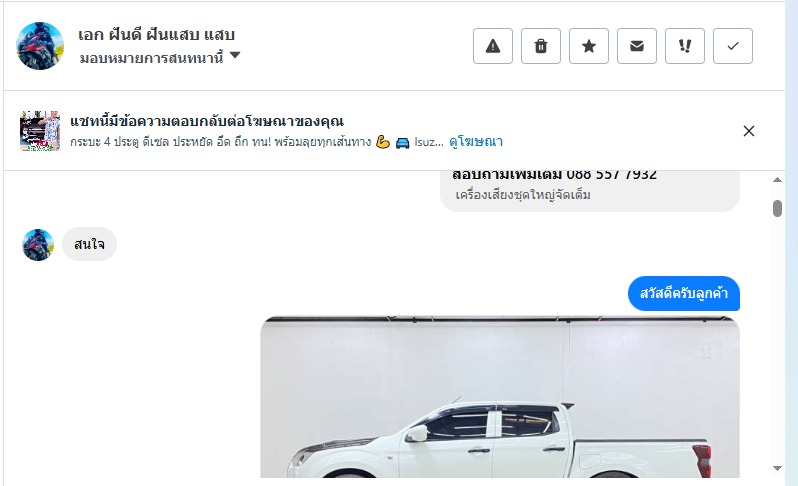This screenshot has height=486, width=798.
Task: Click customer name เอก ฝันดี ฝันแสบ แสบ
Action: click(156, 35)
